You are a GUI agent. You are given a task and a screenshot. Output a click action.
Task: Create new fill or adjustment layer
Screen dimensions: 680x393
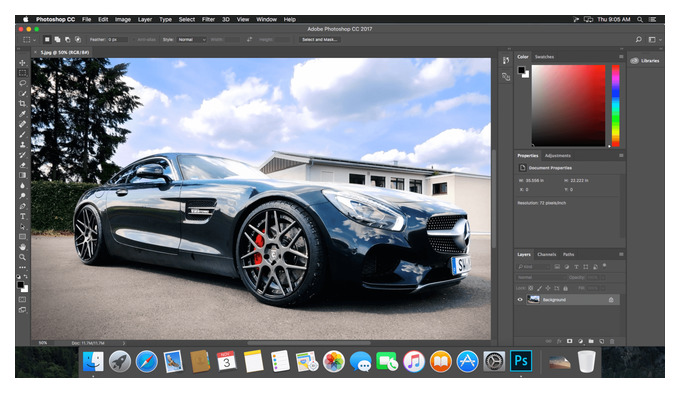[x=580, y=341]
